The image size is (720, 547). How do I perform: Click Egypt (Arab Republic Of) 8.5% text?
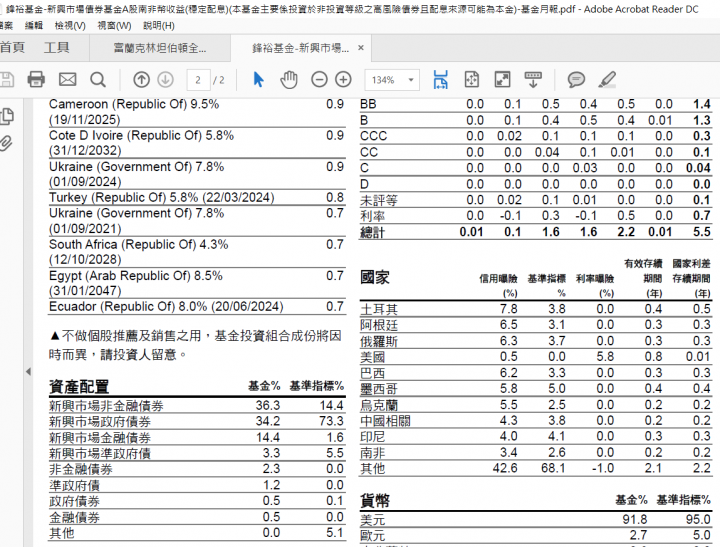pyautogui.click(x=136, y=276)
